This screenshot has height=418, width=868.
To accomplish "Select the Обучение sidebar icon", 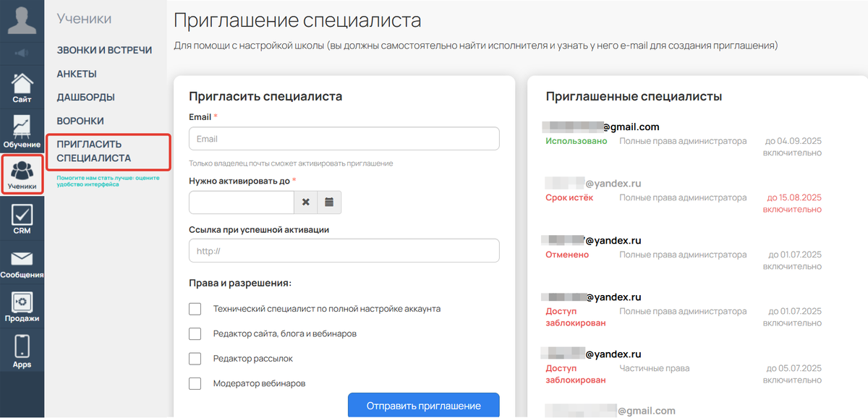I will tap(21, 129).
